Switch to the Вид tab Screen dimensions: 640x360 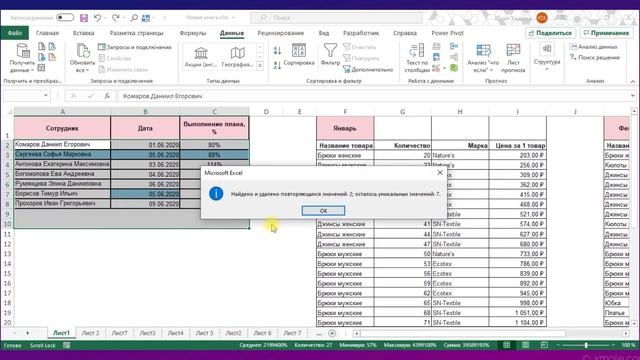pyautogui.click(x=324, y=33)
